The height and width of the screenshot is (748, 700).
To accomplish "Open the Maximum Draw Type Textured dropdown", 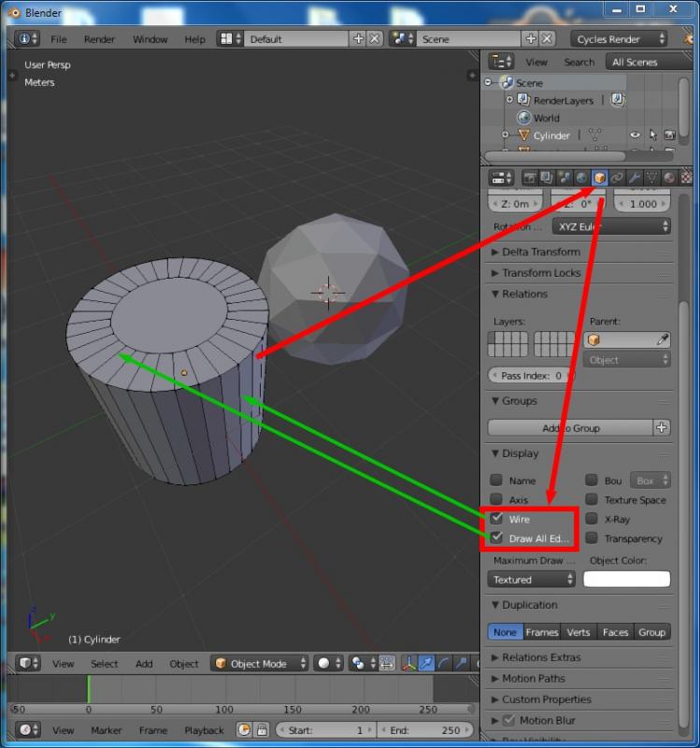I will pos(531,579).
